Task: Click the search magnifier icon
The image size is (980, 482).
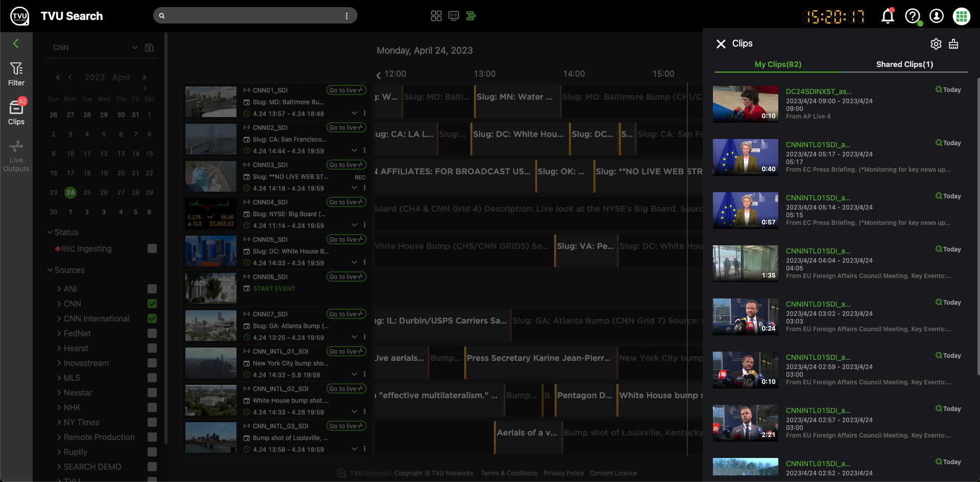Action: [x=162, y=16]
